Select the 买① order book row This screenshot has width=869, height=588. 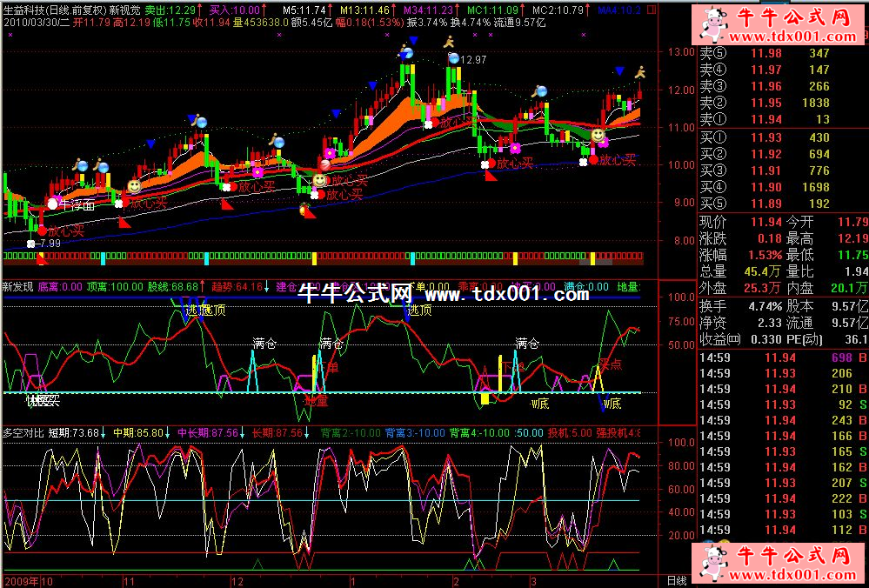781,137
